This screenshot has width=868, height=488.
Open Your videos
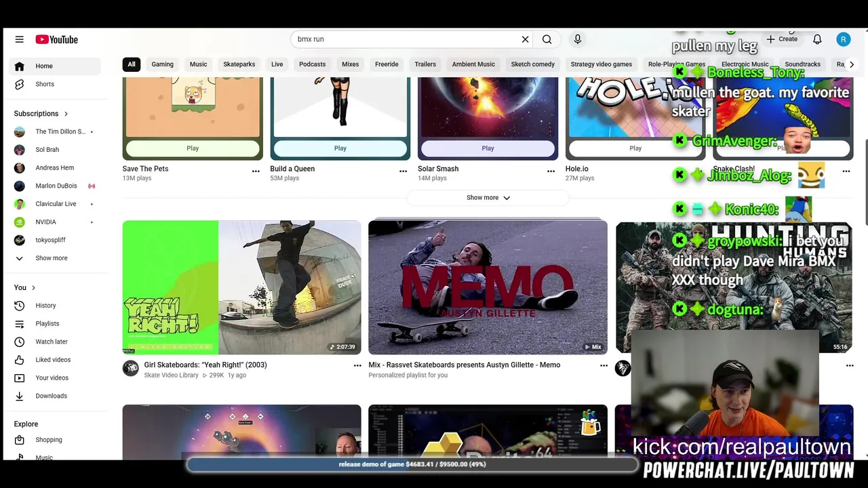pos(56,378)
